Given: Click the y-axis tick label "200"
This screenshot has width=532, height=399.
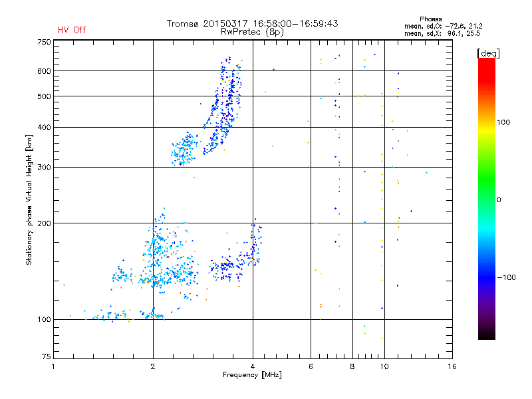Looking at the screenshot, I should click(44, 223).
